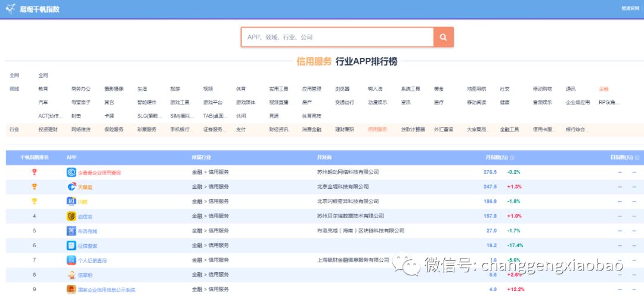
Task: Click the 闪银 app icon
Action: pos(72,202)
